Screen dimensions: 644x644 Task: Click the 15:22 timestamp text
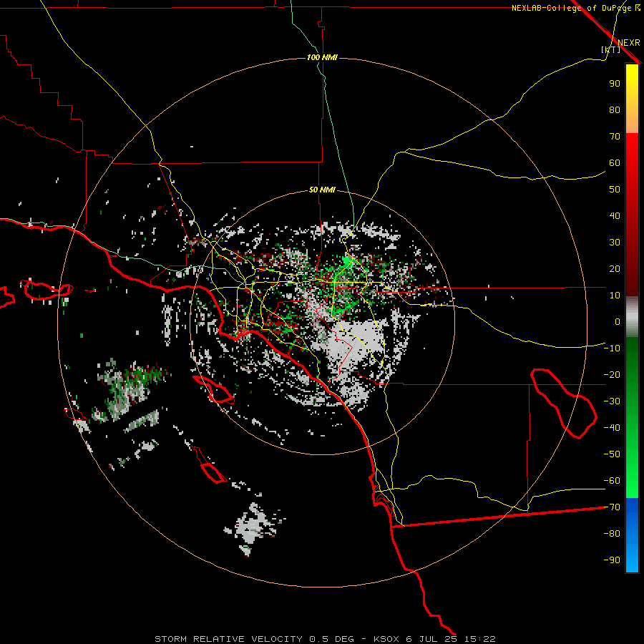click(x=479, y=639)
